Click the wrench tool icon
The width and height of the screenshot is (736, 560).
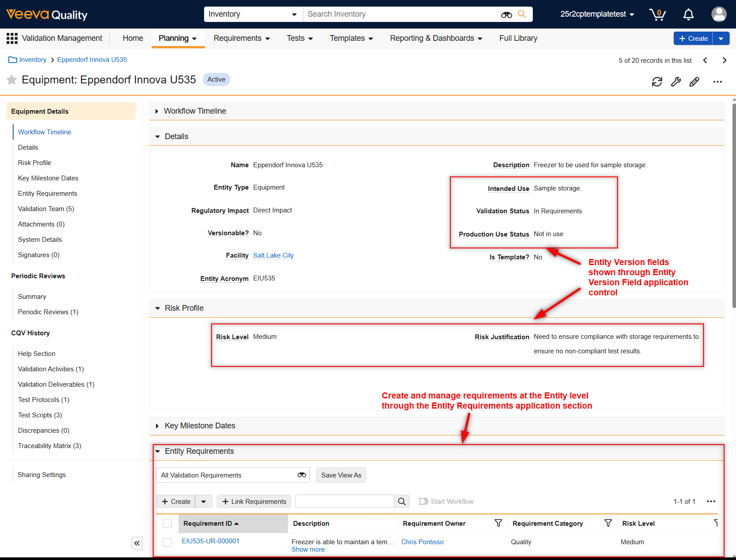click(x=675, y=82)
